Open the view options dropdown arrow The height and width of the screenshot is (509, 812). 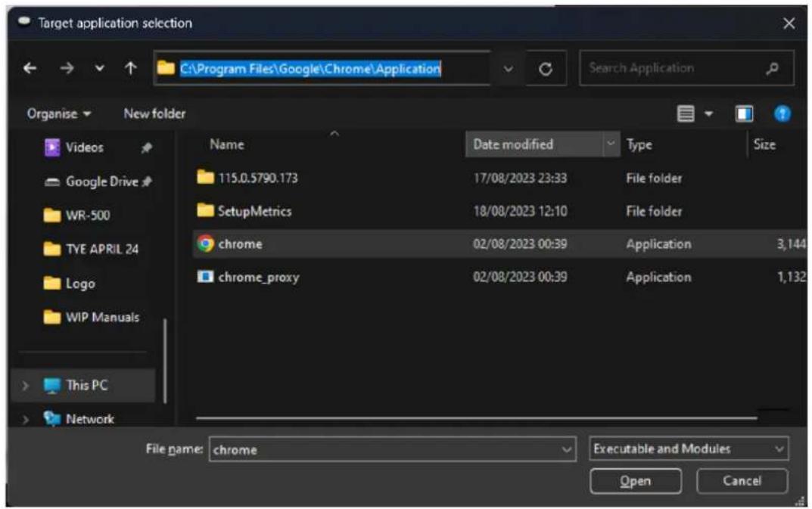tap(708, 113)
